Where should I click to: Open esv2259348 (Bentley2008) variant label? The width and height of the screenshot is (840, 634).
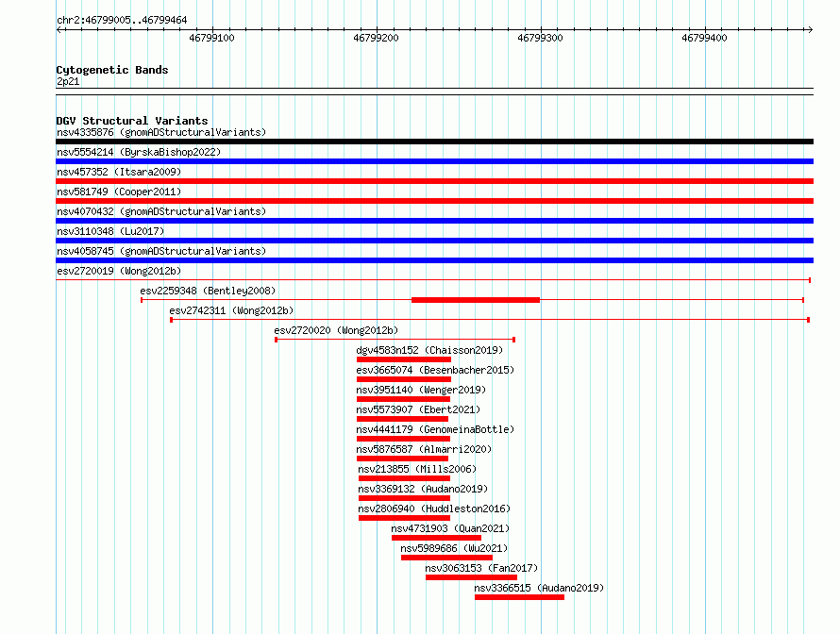(208, 291)
